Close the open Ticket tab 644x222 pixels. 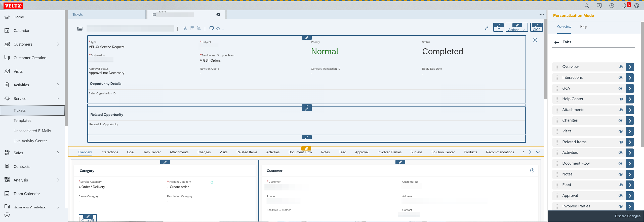coord(218,15)
